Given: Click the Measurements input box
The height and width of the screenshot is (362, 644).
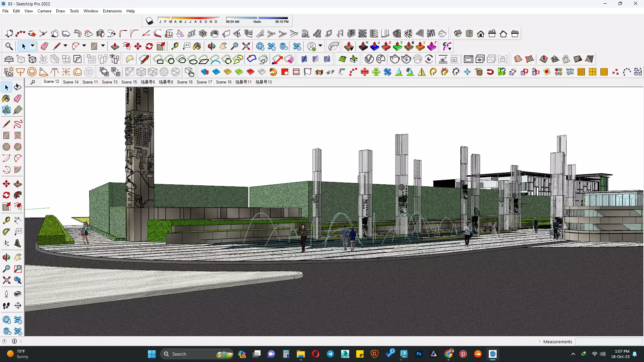Looking at the screenshot, I should click(x=608, y=342).
